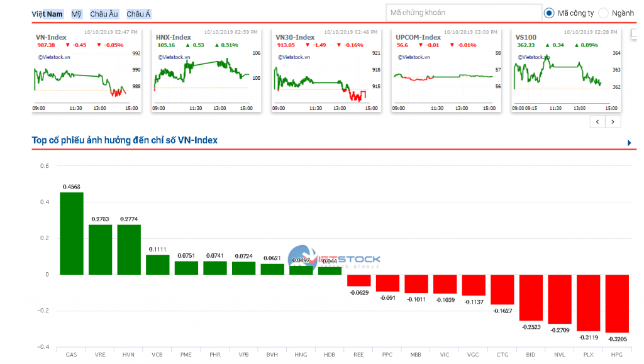Viewport: 644px width, 364px height.
Task: Click the Mã chứng khoán search field
Action: coord(463,13)
